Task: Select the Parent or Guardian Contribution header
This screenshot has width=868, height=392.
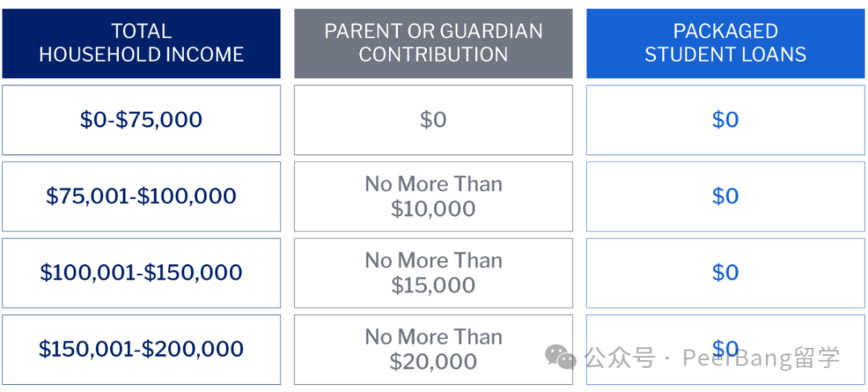Action: coord(433,43)
